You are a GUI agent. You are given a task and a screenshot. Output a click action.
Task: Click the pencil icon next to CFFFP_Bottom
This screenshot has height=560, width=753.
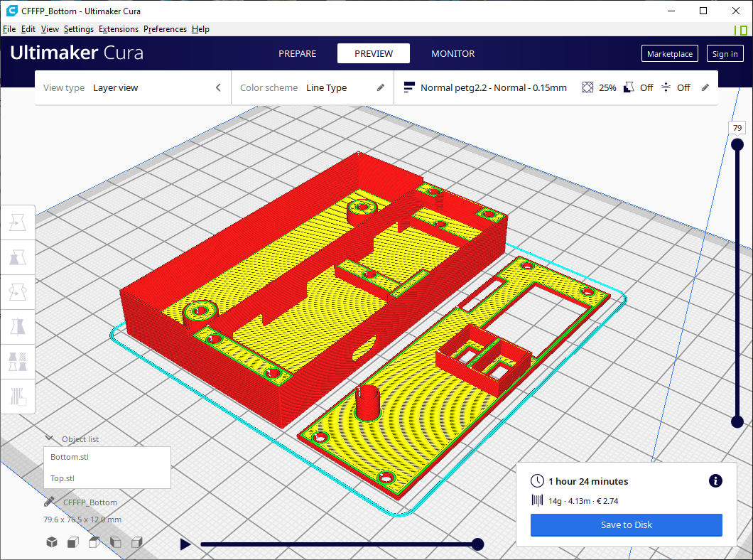tap(49, 502)
